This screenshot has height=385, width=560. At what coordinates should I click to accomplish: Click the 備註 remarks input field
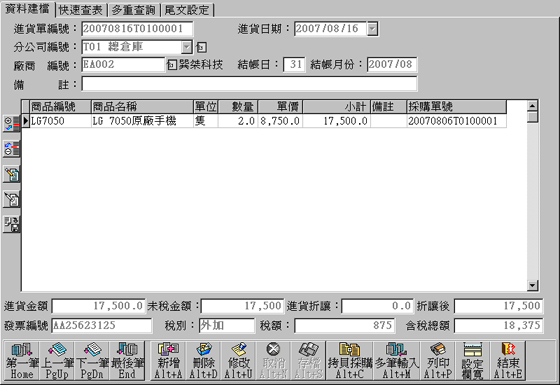click(x=249, y=84)
